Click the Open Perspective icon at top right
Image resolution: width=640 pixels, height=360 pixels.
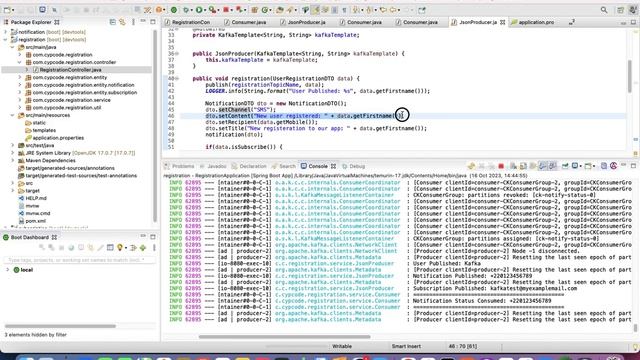tap(620, 10)
